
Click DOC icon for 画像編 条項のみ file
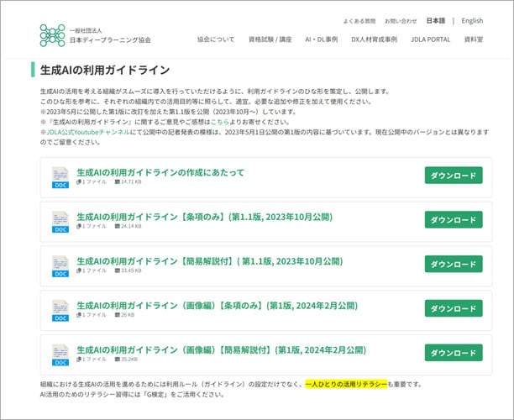[60, 310]
